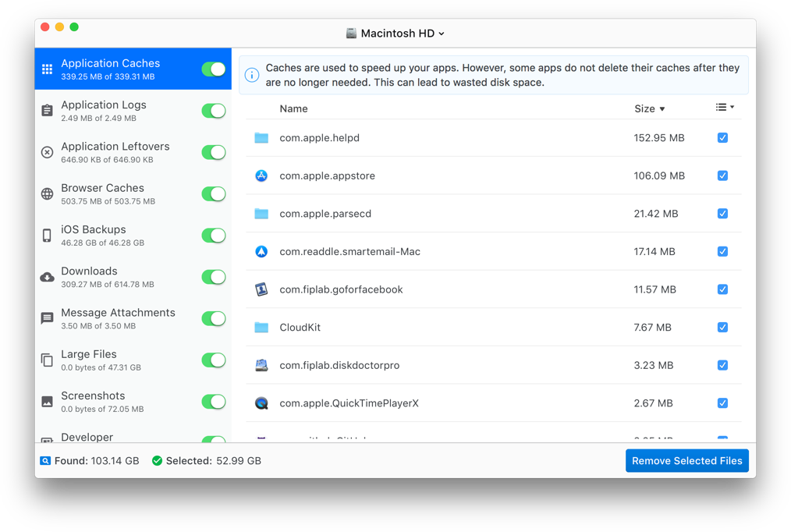
Task: Click the Large Files copy icon
Action: 47,360
